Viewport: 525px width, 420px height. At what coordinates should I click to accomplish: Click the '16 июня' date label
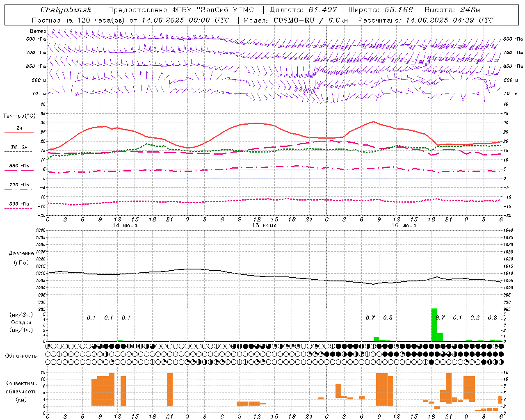pyautogui.click(x=403, y=226)
